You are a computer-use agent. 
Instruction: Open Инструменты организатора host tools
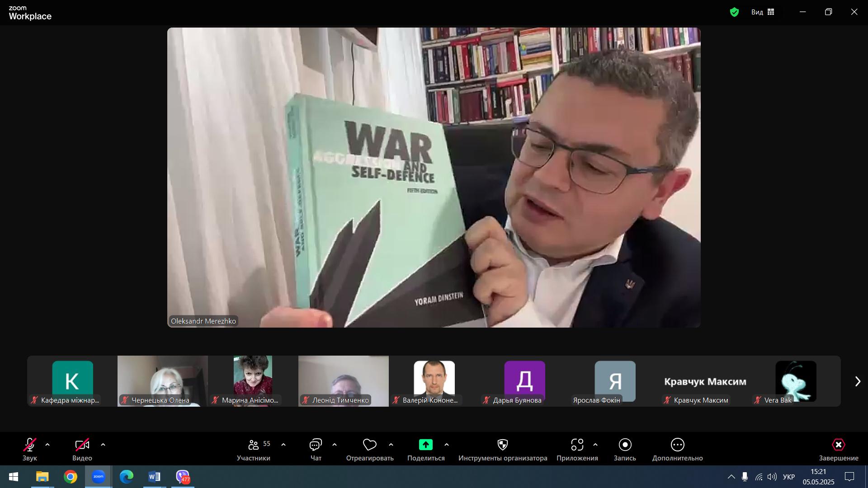tap(503, 450)
